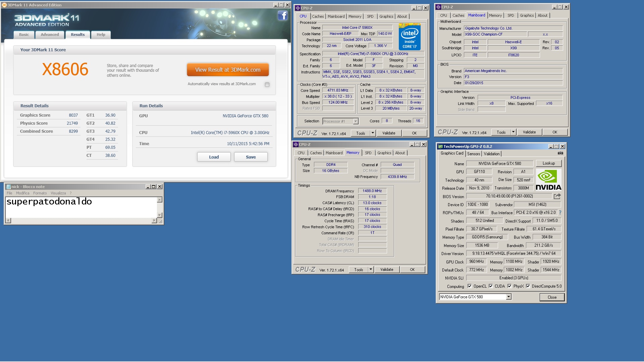Click the Facebook icon in 3DMark

282,15
